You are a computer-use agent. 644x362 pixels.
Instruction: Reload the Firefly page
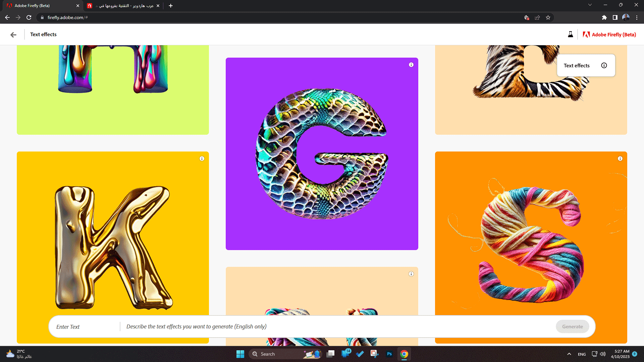pos(29,17)
